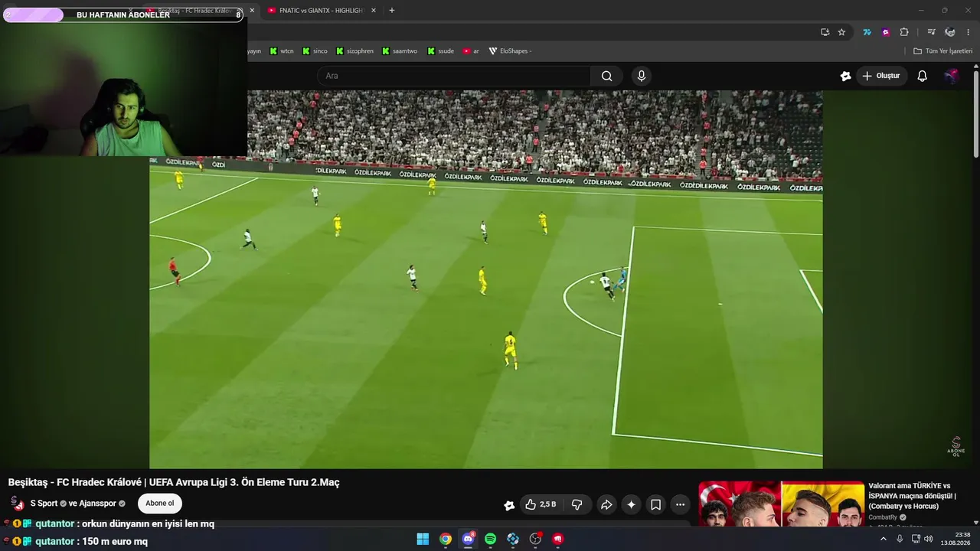Expand the Tüm Yer İşaretleri folder
980x551 pixels.
(942, 51)
